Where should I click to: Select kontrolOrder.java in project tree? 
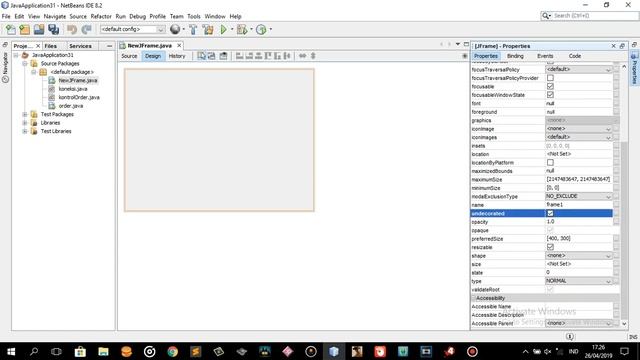[79, 98]
